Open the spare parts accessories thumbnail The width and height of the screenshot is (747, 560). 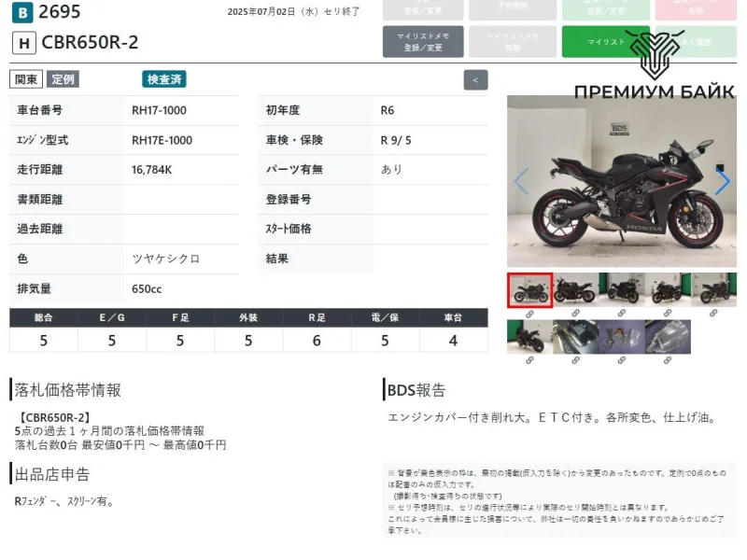[621, 337]
